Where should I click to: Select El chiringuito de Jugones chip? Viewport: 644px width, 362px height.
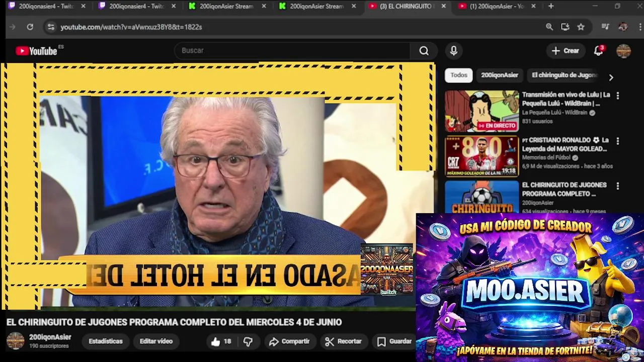[x=564, y=75]
